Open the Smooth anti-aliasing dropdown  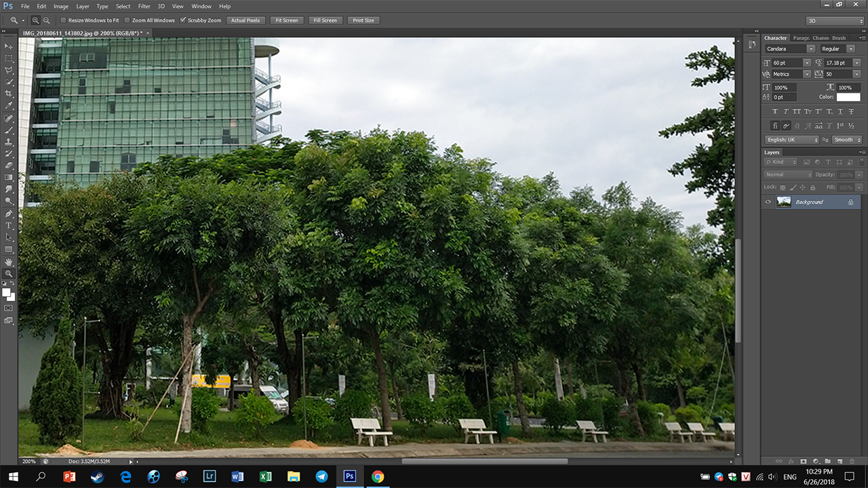tap(848, 140)
